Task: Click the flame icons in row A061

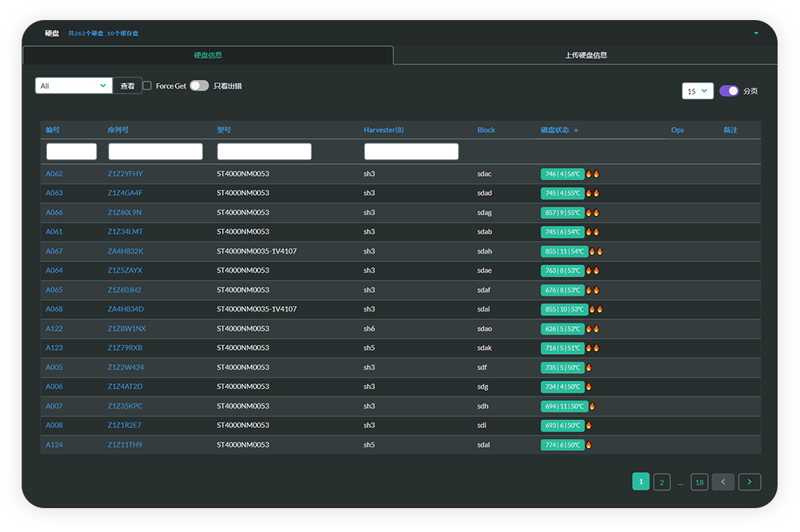Action: (592, 232)
